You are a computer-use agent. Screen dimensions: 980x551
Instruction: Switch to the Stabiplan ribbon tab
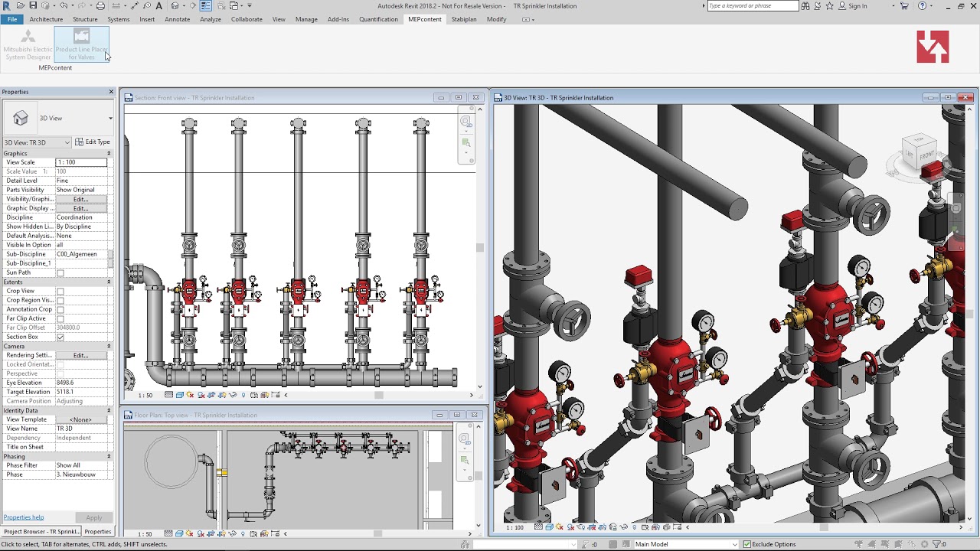[x=463, y=19]
